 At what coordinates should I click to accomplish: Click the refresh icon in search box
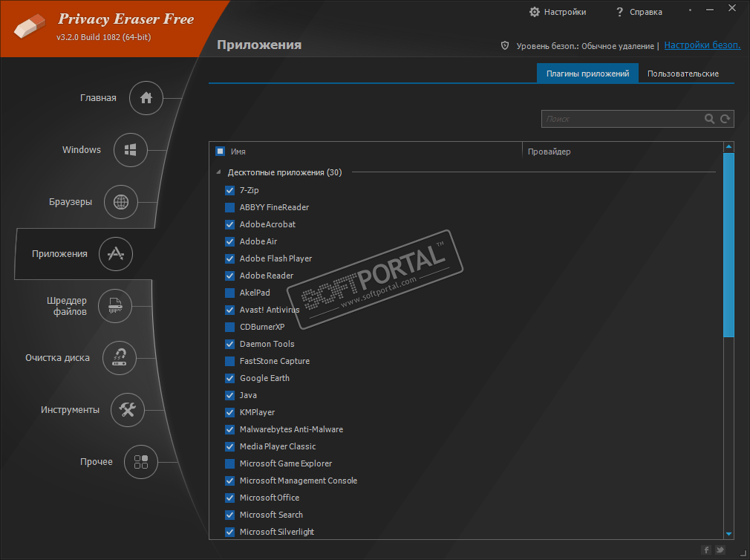point(725,119)
